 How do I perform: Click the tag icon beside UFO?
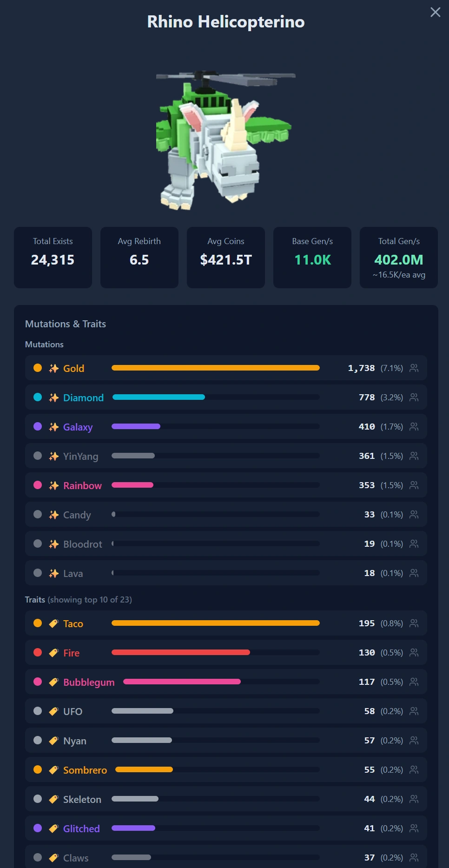pos(54,711)
